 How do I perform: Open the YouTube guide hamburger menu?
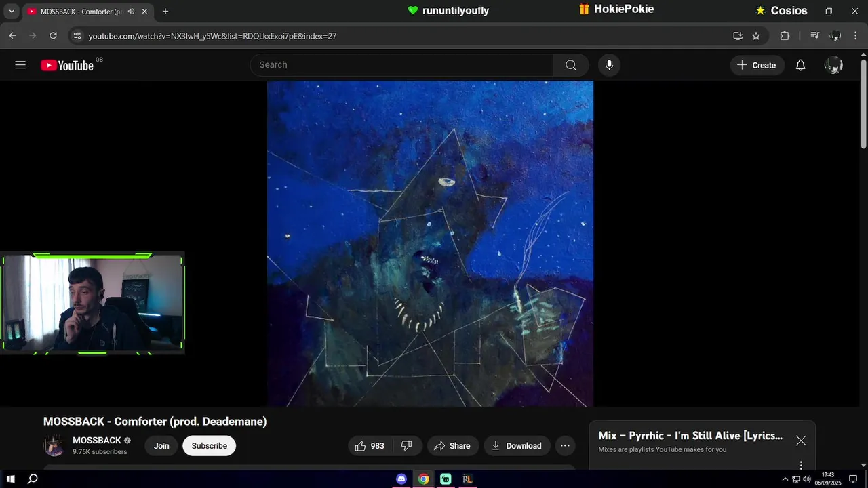tap(20, 65)
